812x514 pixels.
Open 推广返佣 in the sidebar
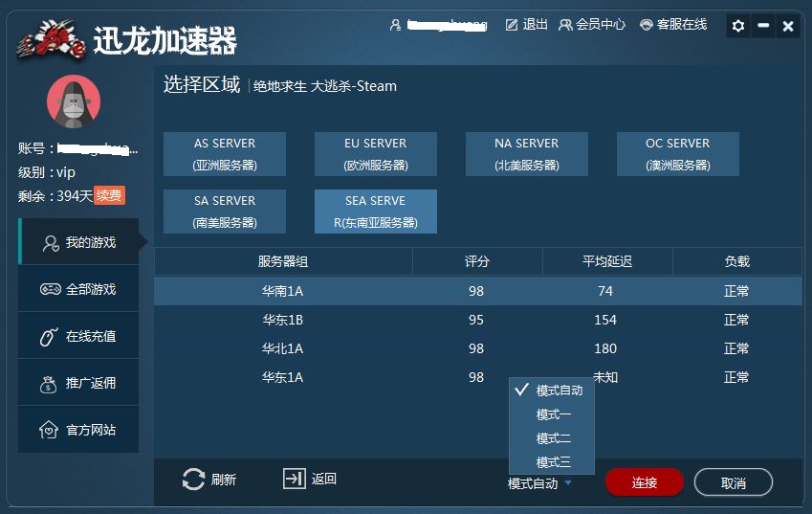pyautogui.click(x=78, y=383)
